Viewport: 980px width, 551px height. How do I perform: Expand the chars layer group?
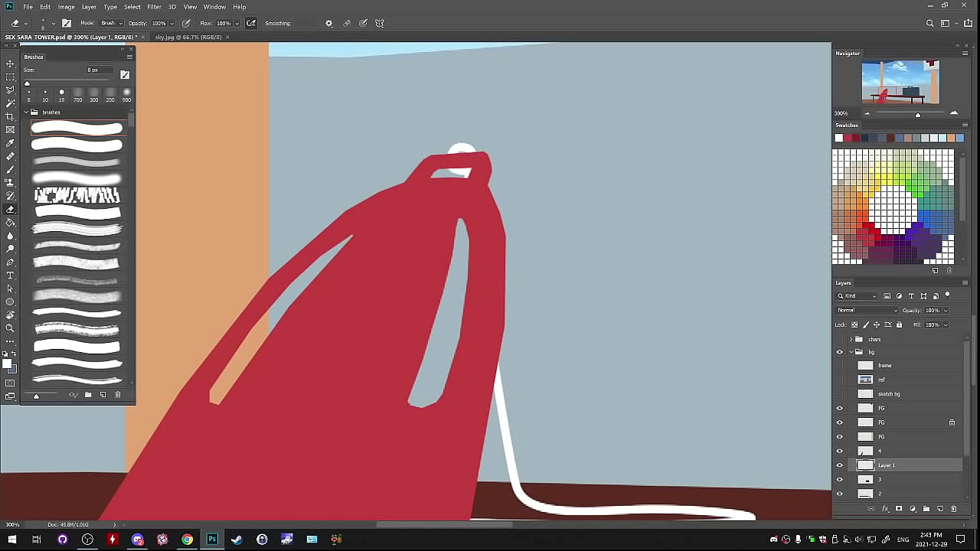(851, 339)
